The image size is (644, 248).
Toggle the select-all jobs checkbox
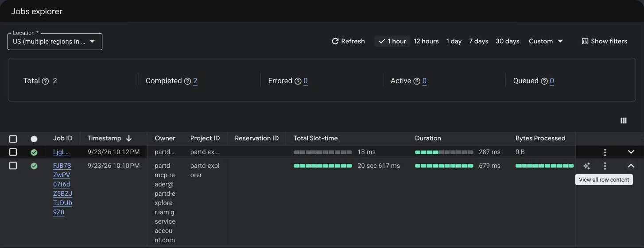tap(13, 139)
